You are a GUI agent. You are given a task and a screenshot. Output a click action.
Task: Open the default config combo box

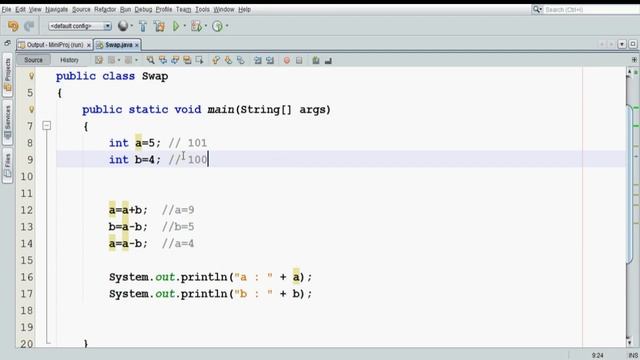(x=80, y=26)
